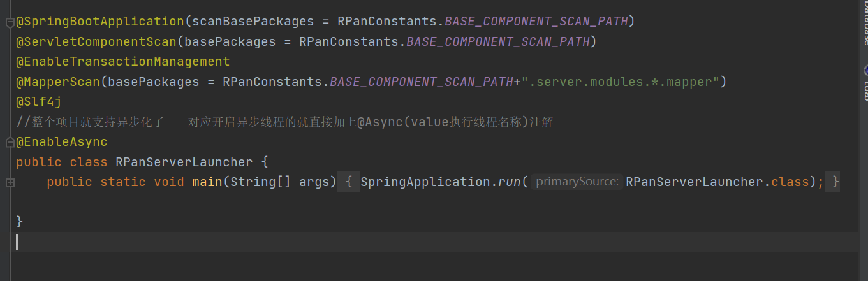This screenshot has width=868, height=281.
Task: Click the main method name
Action: tap(207, 182)
